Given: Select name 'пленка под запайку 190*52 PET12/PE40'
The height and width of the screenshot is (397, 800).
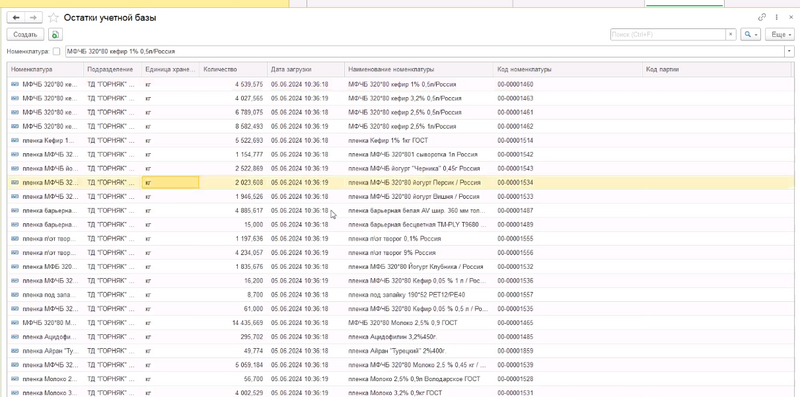Looking at the screenshot, I should (x=407, y=294).
